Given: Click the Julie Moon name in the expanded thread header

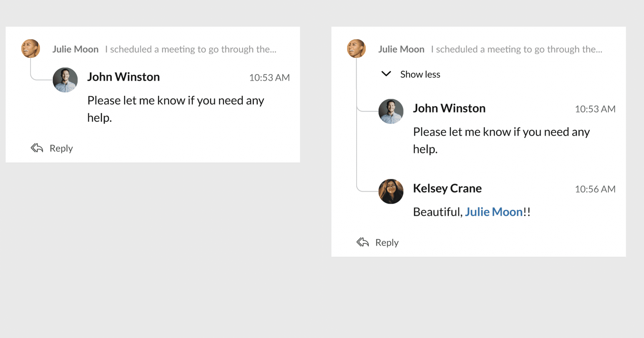Looking at the screenshot, I should click(x=401, y=49).
